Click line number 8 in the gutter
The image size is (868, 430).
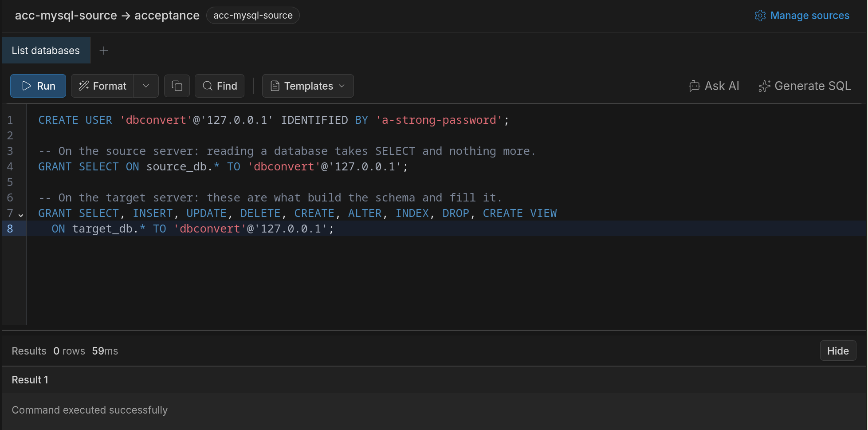click(10, 229)
